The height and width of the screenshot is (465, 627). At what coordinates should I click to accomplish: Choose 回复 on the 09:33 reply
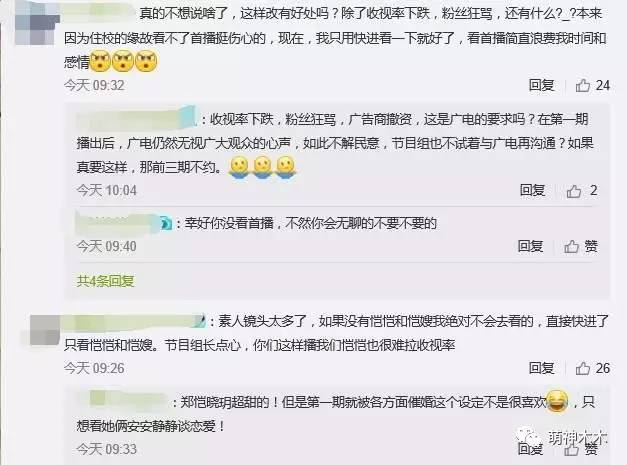530,449
